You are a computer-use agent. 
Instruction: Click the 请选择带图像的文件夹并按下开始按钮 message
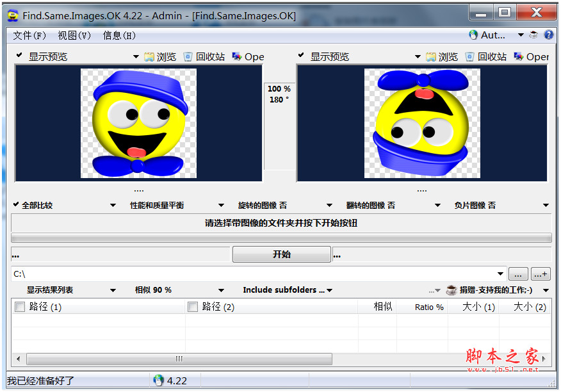[x=281, y=223]
